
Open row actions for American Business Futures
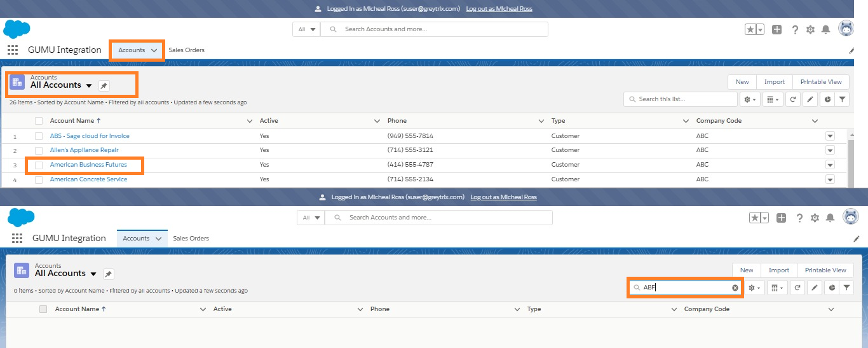coord(830,165)
